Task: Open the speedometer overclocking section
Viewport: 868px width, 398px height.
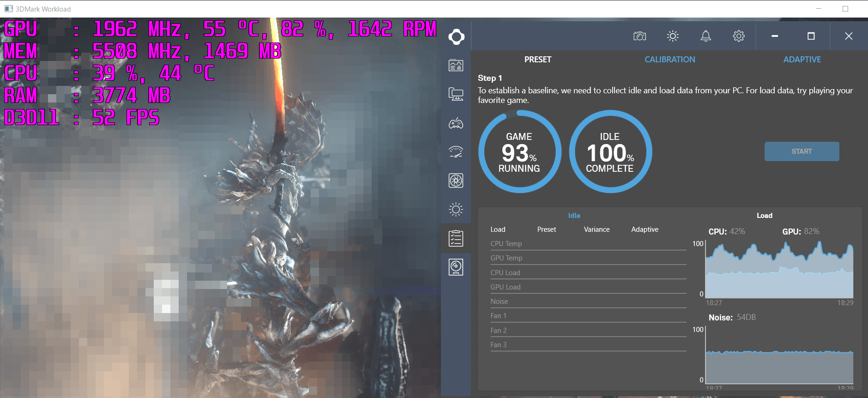Action: point(456,152)
